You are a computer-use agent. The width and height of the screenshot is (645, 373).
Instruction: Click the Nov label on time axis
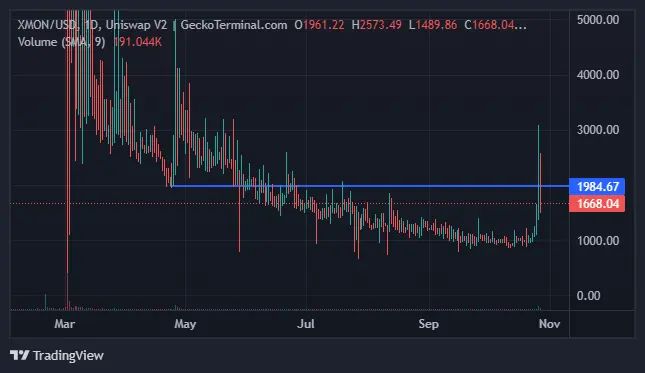coord(550,324)
